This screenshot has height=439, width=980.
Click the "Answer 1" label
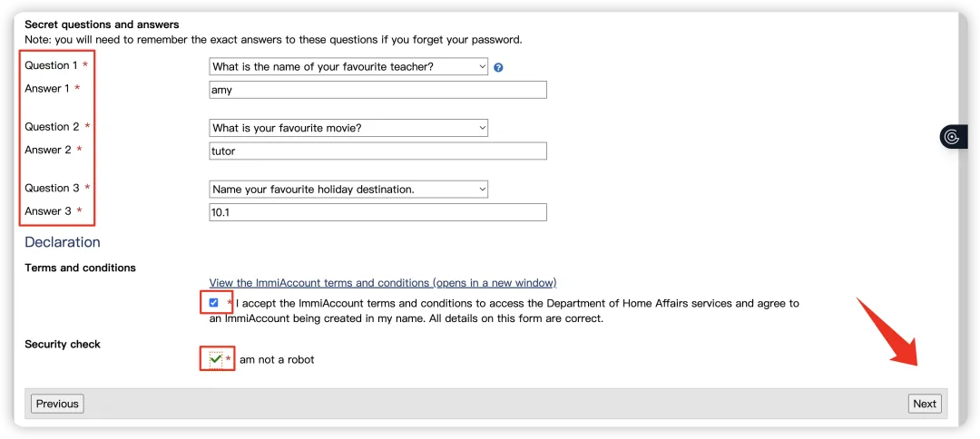point(47,88)
